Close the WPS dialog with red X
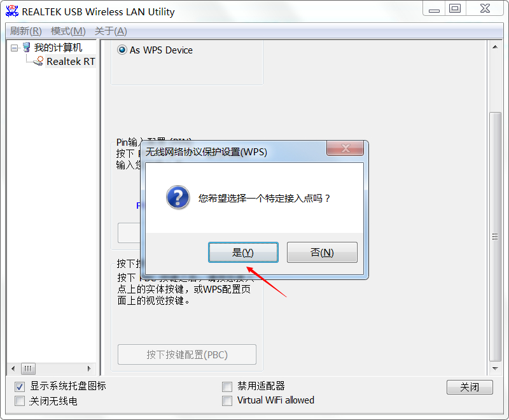This screenshot has height=420, width=509. 345,148
